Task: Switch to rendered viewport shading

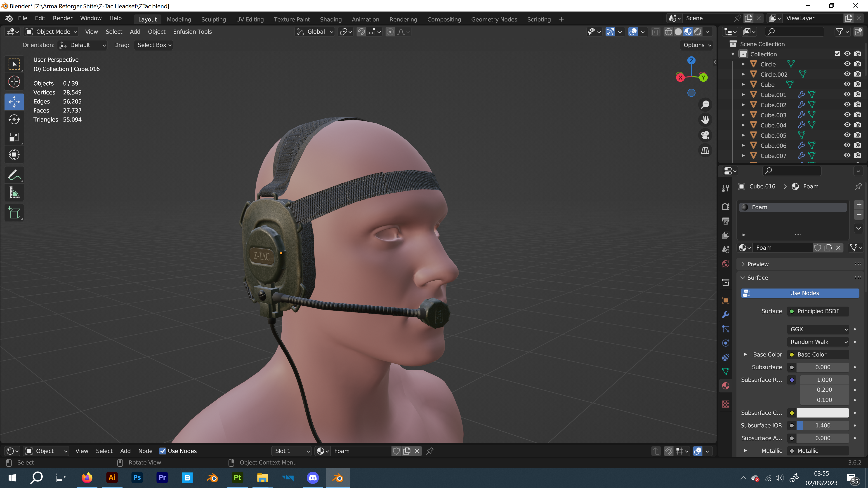Action: (698, 32)
